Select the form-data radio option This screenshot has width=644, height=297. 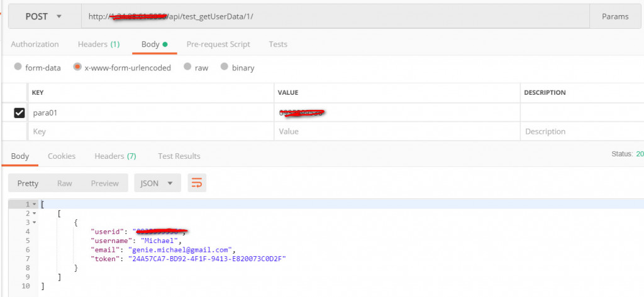[x=18, y=67]
